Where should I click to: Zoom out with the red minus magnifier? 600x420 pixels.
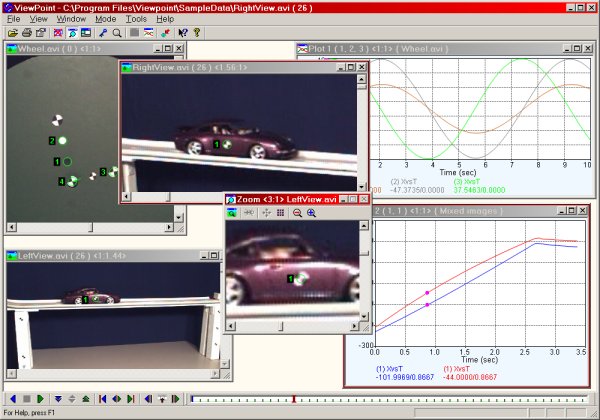click(x=297, y=213)
